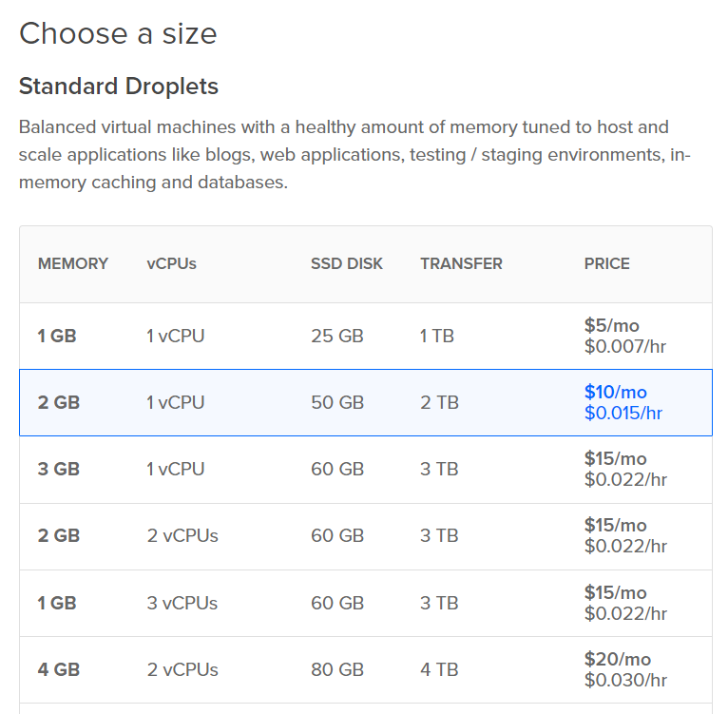This screenshot has width=728, height=714.
Task: Click the blue $0.015/hr price
Action: (x=623, y=413)
